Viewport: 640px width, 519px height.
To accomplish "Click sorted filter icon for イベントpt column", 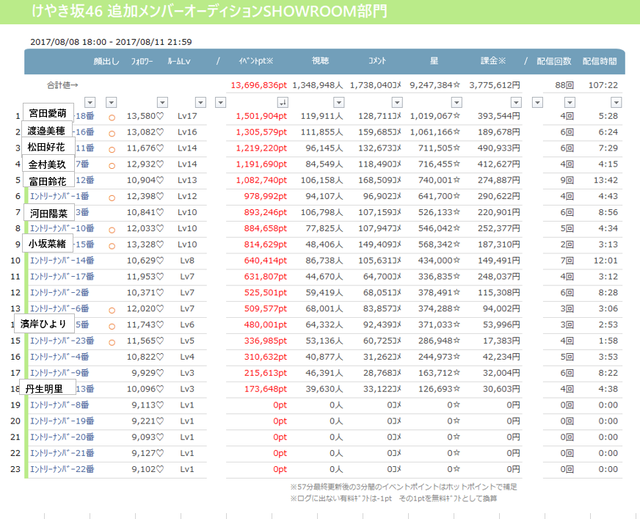I will point(282,102).
